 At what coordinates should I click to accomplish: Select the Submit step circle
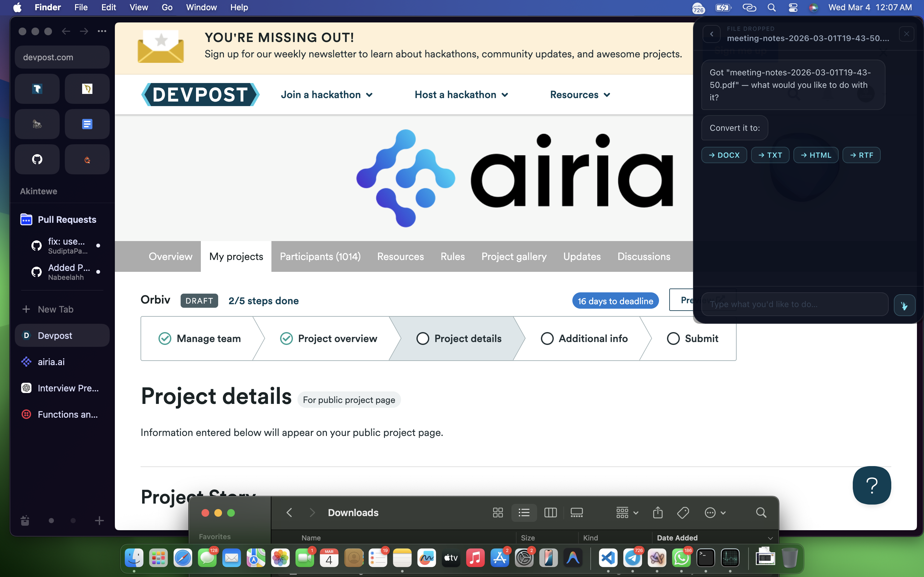pos(673,339)
